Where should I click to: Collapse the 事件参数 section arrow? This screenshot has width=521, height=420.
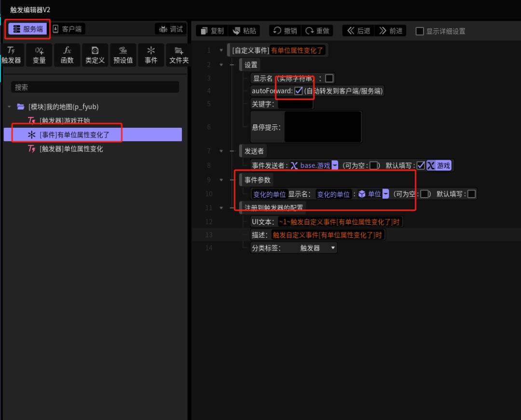(x=221, y=180)
